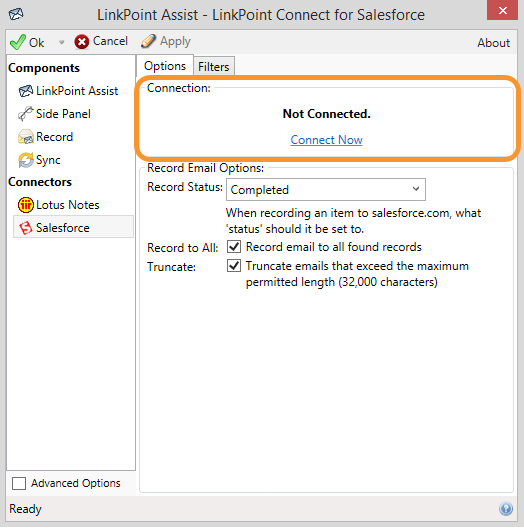Click the Connect Now link
The width and height of the screenshot is (524, 528).
coord(326,139)
